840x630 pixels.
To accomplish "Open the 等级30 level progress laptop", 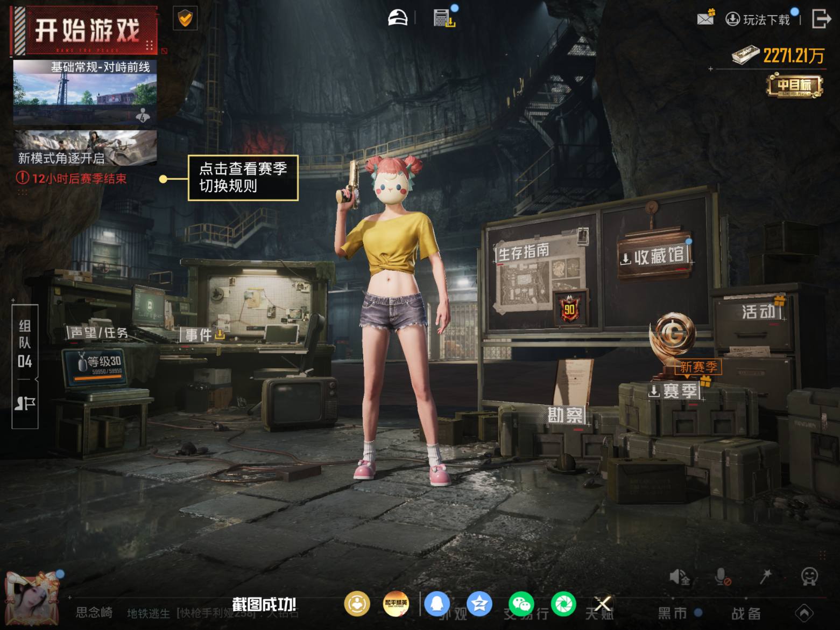I will (99, 367).
